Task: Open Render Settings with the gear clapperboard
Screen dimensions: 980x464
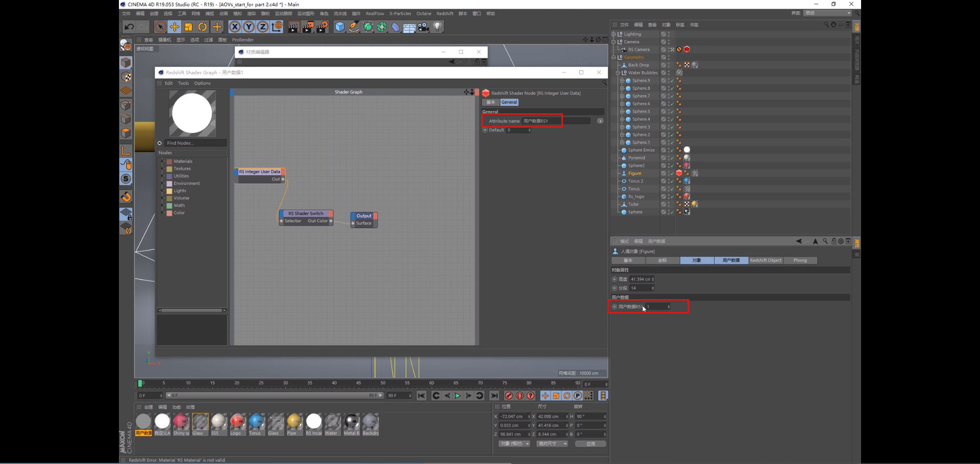Action: pos(322,27)
